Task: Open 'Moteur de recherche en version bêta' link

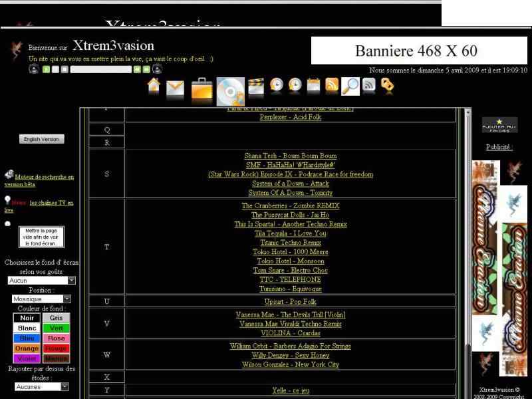Action: click(x=39, y=181)
